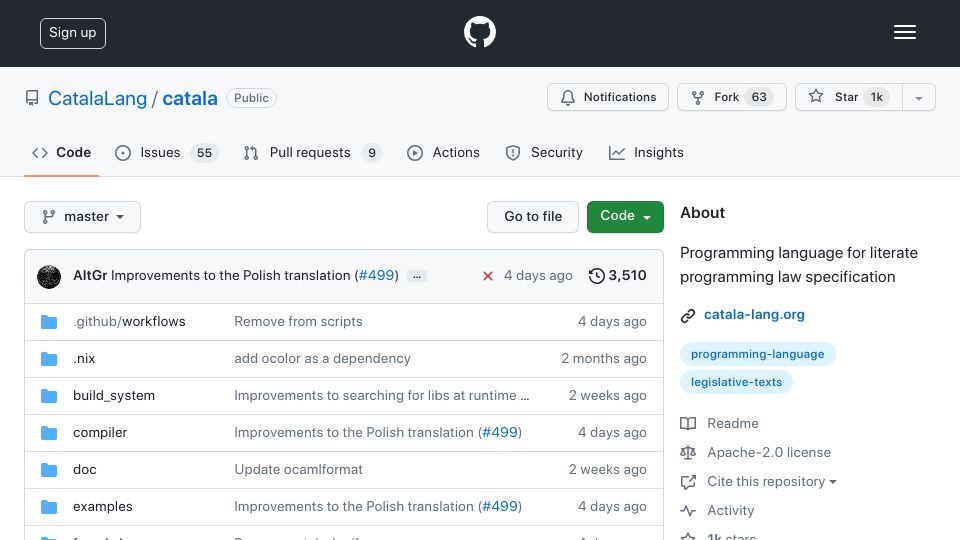
Task: Open the doc folder
Action: [x=84, y=470]
